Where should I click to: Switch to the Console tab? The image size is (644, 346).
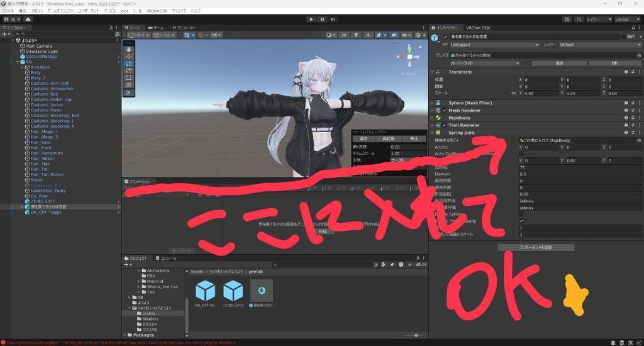(165, 258)
